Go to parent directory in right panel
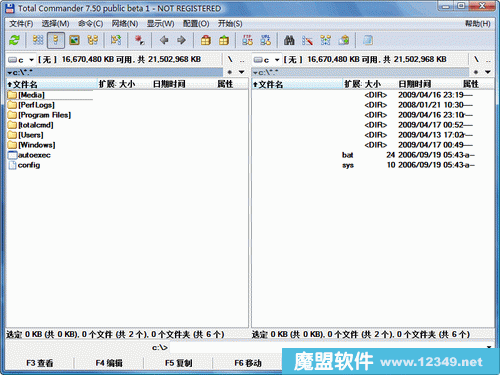Image resolution: width=500 pixels, height=375 pixels. 488,60
